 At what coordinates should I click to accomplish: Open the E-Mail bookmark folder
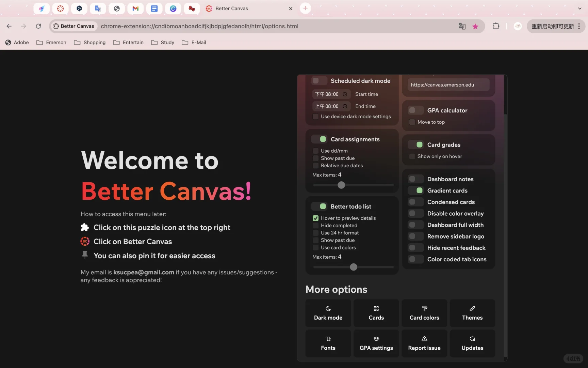[194, 43]
